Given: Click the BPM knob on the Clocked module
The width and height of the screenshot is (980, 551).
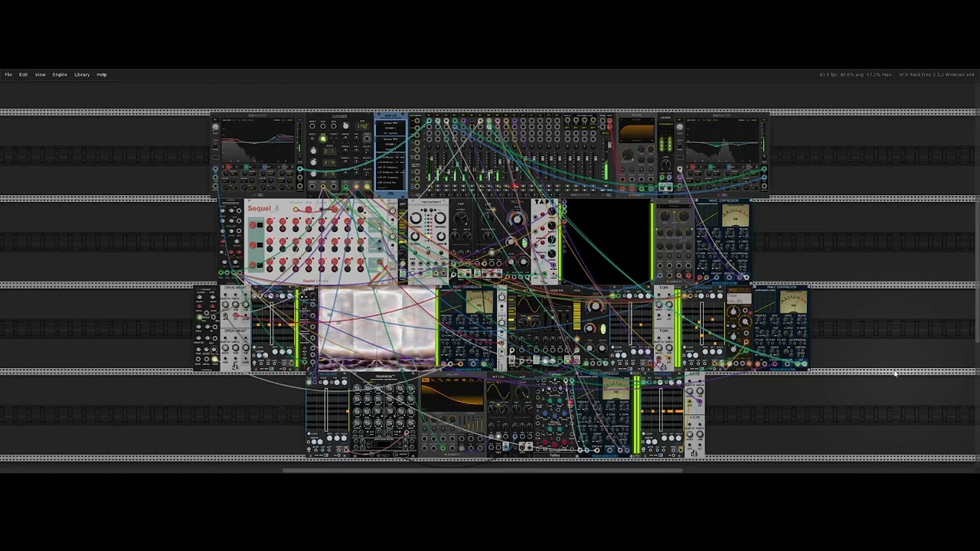Looking at the screenshot, I should coord(346,126).
